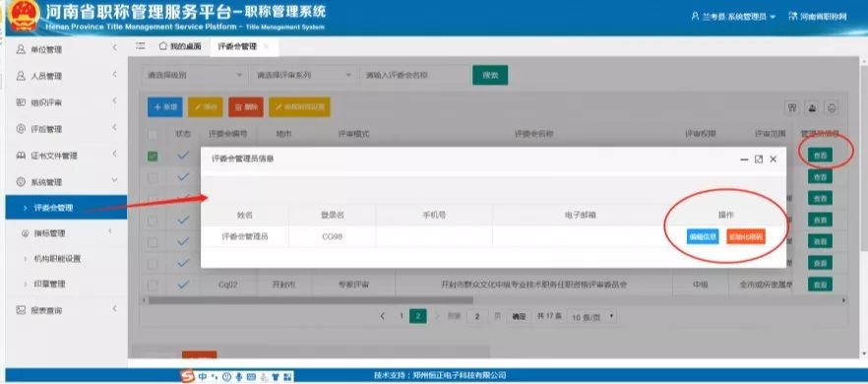Screen dimensions: 868x384
Task: Click the 河南省职称网 icon link in header
Action: (793, 17)
